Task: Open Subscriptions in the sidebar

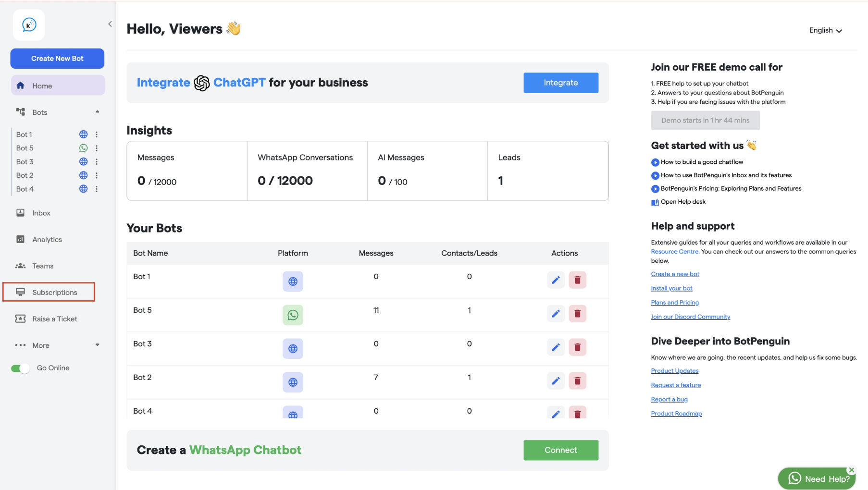Action: point(49,292)
